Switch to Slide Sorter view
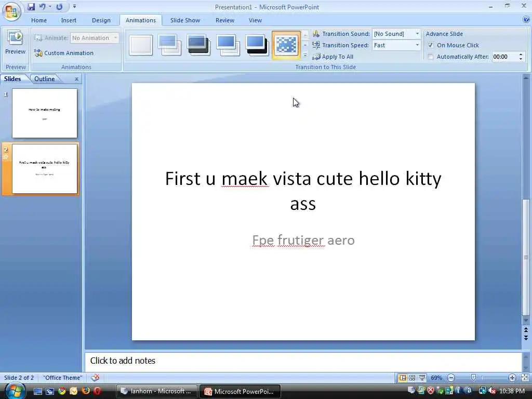 point(412,378)
